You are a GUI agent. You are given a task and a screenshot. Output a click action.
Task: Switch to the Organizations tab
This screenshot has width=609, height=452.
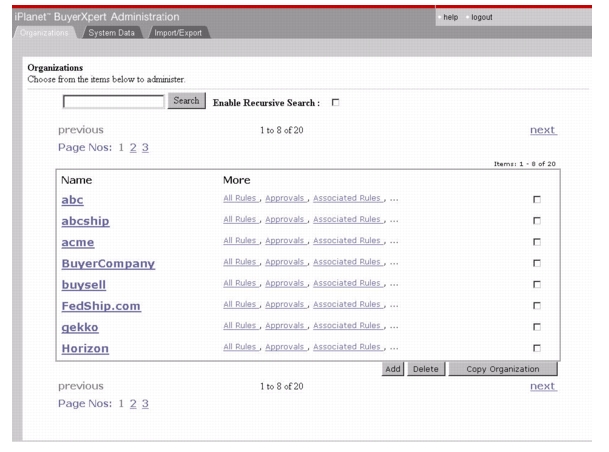pos(44,33)
